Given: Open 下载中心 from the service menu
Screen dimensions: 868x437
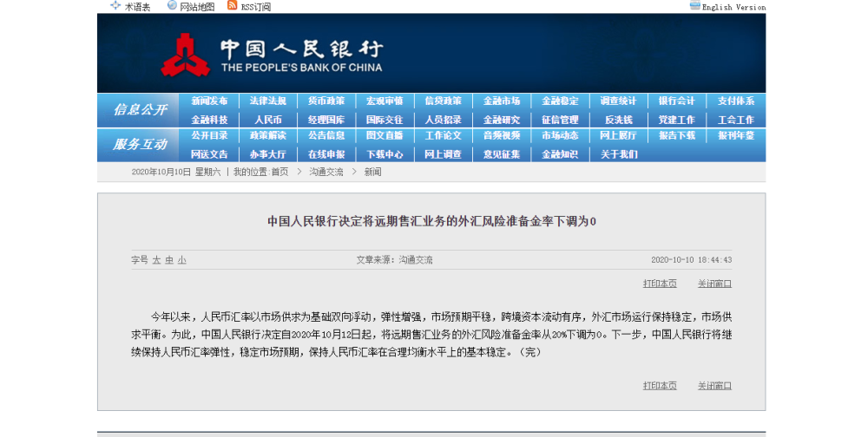Looking at the screenshot, I should (x=385, y=154).
